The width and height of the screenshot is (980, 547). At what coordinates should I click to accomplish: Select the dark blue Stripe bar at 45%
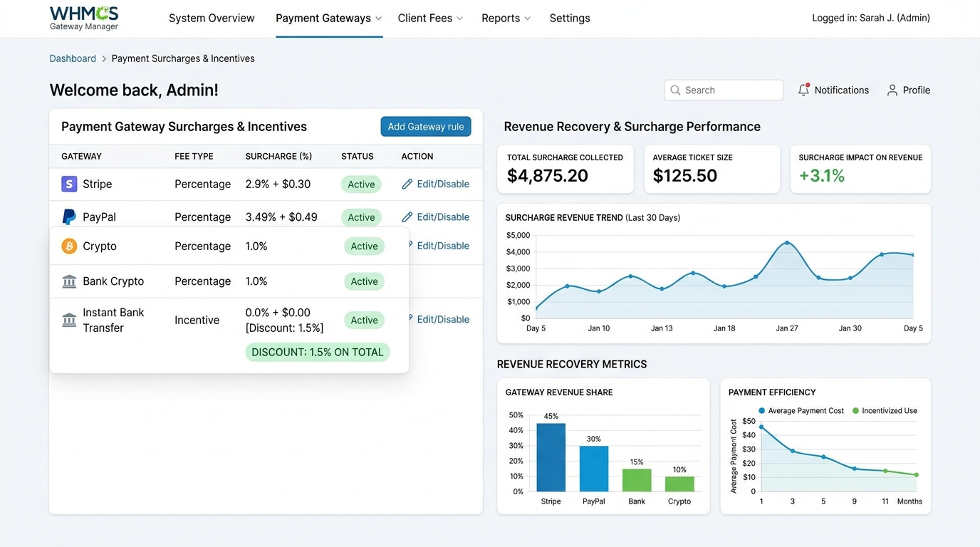coord(551,457)
